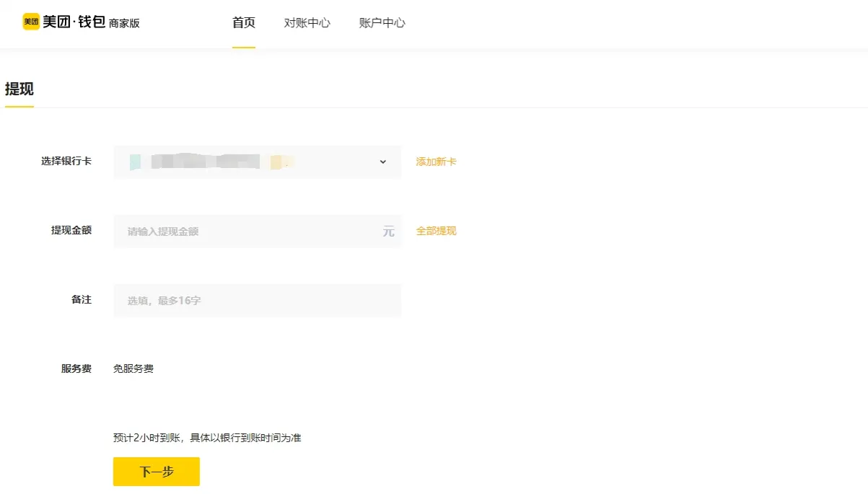Focus the 备注 input field

click(257, 300)
